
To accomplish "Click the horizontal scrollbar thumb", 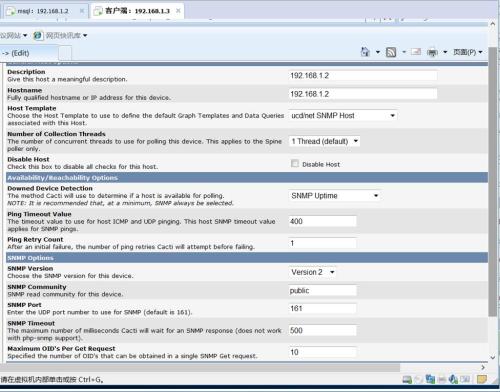I will tap(200, 367).
